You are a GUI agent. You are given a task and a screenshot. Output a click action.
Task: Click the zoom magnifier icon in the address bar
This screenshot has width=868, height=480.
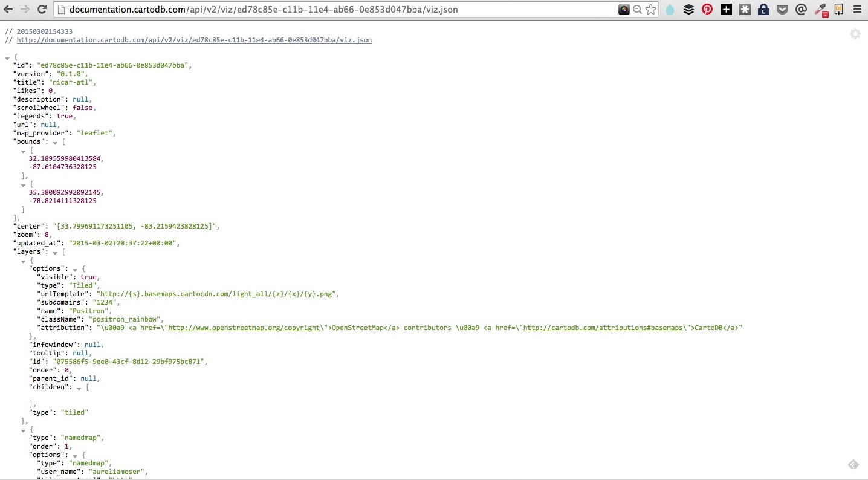click(x=637, y=10)
